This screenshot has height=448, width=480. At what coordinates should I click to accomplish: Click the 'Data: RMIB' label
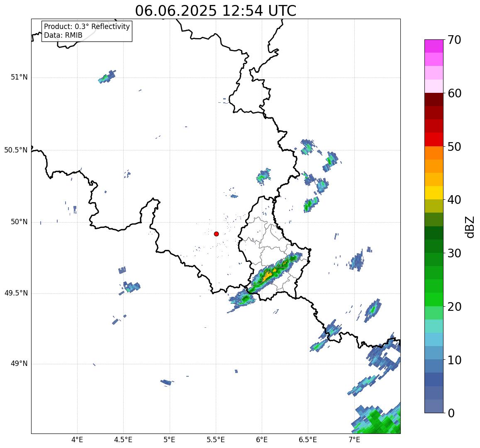[63, 36]
